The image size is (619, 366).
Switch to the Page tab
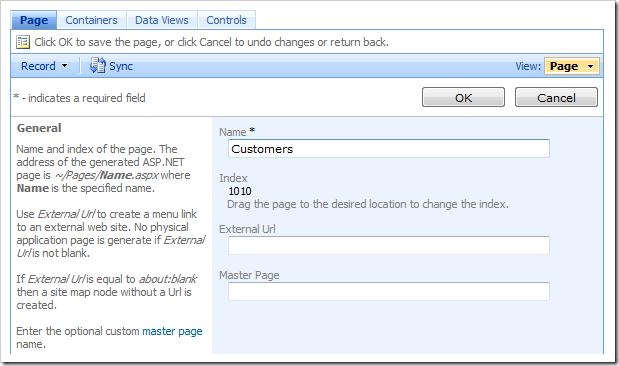coord(34,20)
